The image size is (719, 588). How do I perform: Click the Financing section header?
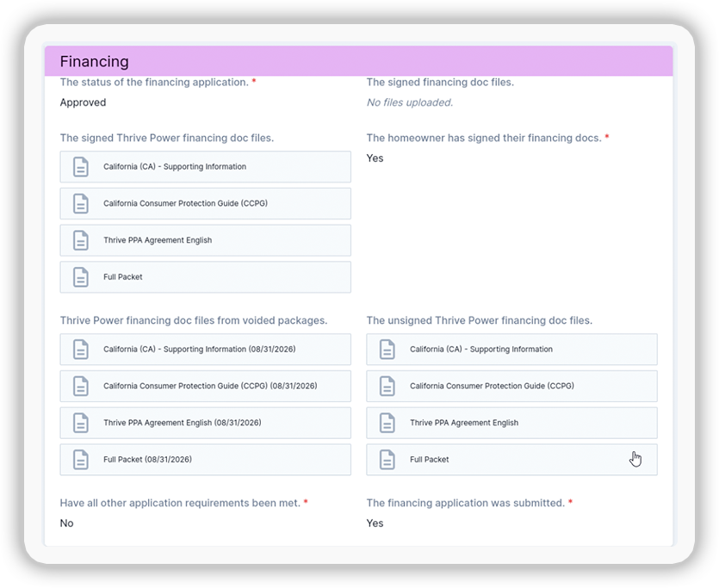point(358,61)
